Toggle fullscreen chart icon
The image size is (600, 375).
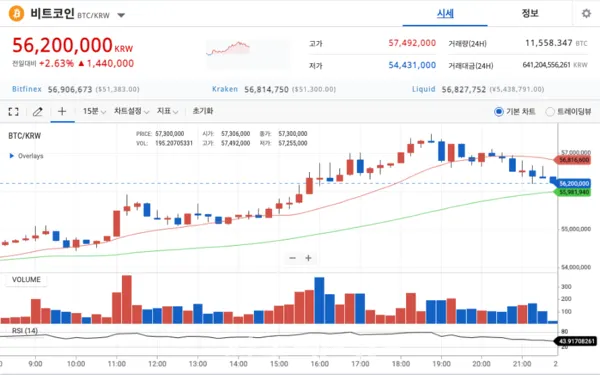click(x=13, y=111)
